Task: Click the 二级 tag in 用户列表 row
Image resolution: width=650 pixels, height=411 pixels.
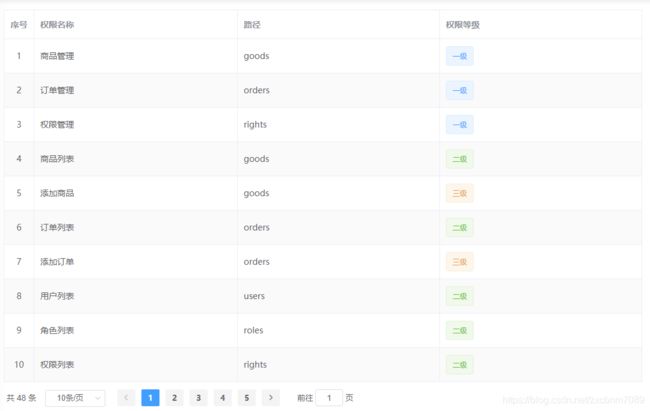Action: pos(460,296)
